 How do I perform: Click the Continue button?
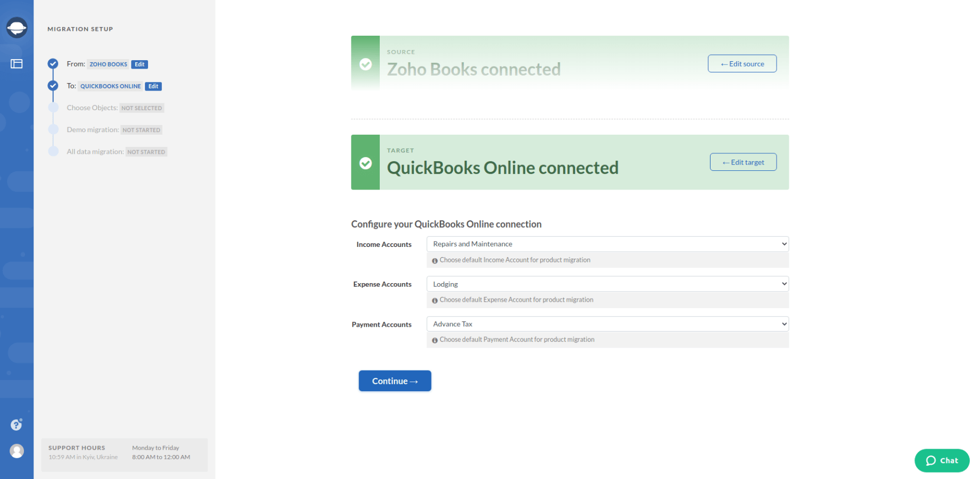(395, 381)
